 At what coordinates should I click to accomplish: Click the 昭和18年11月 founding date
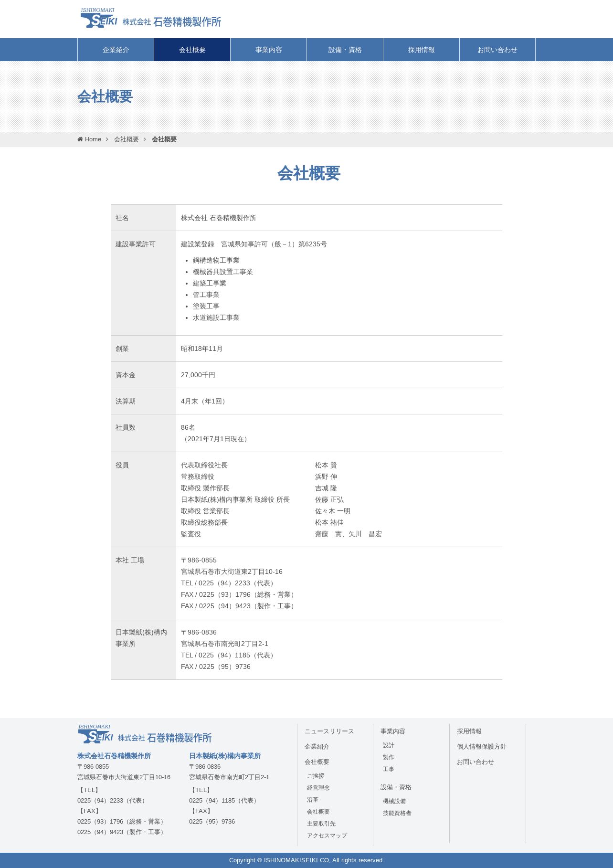(x=202, y=349)
